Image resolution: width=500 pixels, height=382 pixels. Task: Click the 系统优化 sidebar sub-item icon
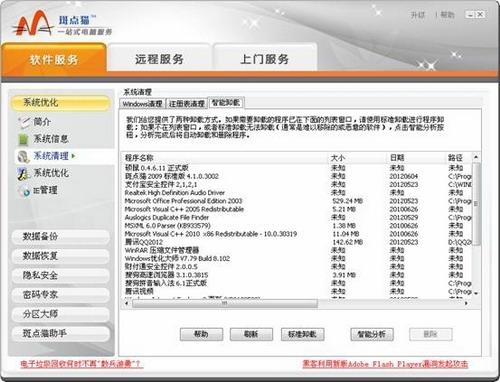point(23,173)
